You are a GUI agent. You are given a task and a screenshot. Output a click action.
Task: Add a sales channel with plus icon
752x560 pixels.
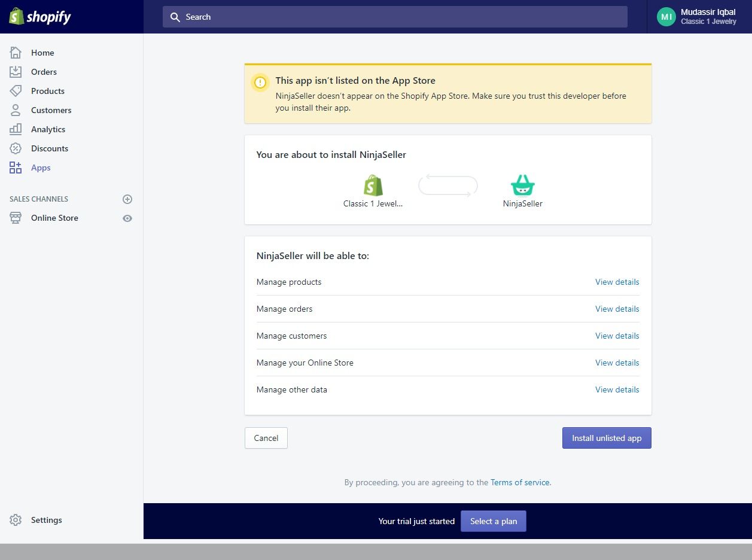pyautogui.click(x=127, y=199)
